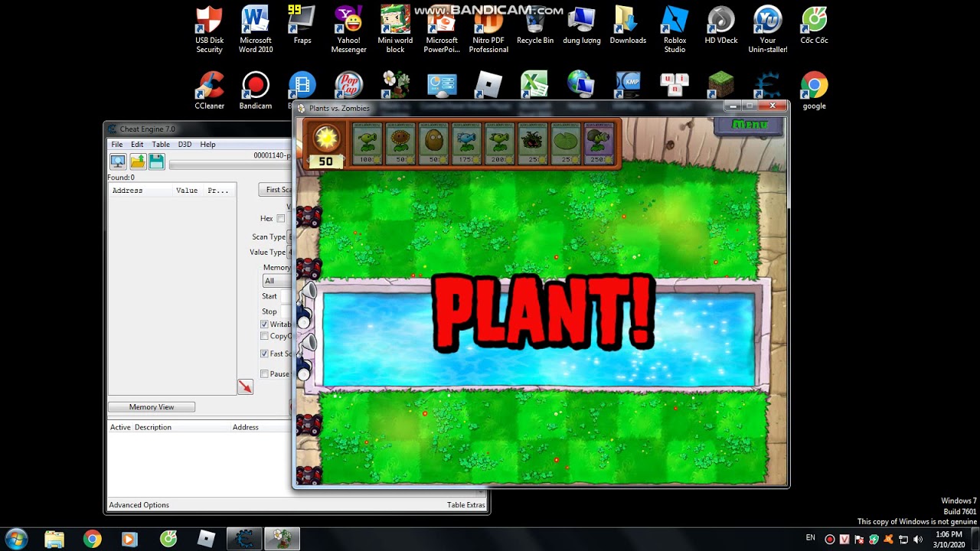
Task: Open File Explorer from taskbar
Action: 54,540
